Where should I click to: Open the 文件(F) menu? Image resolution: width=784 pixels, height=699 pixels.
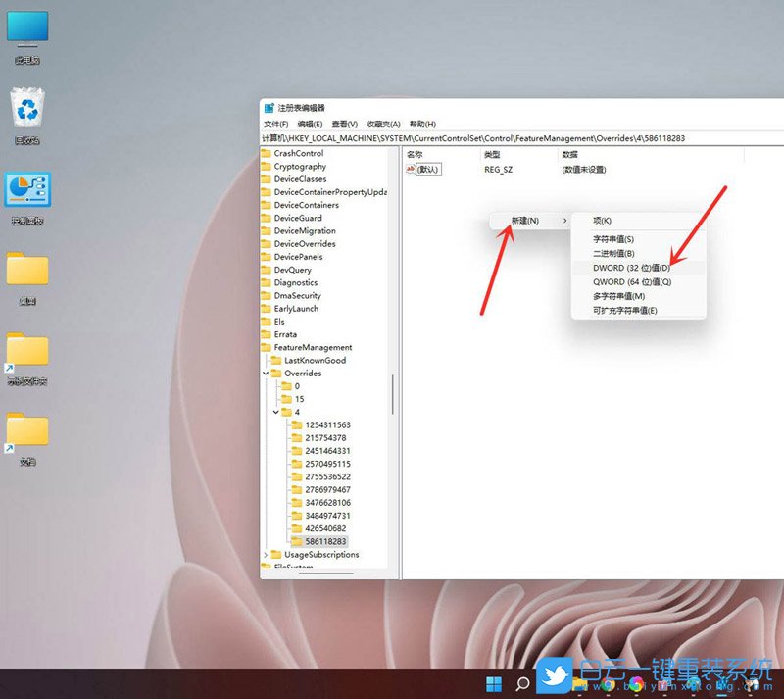(x=275, y=125)
